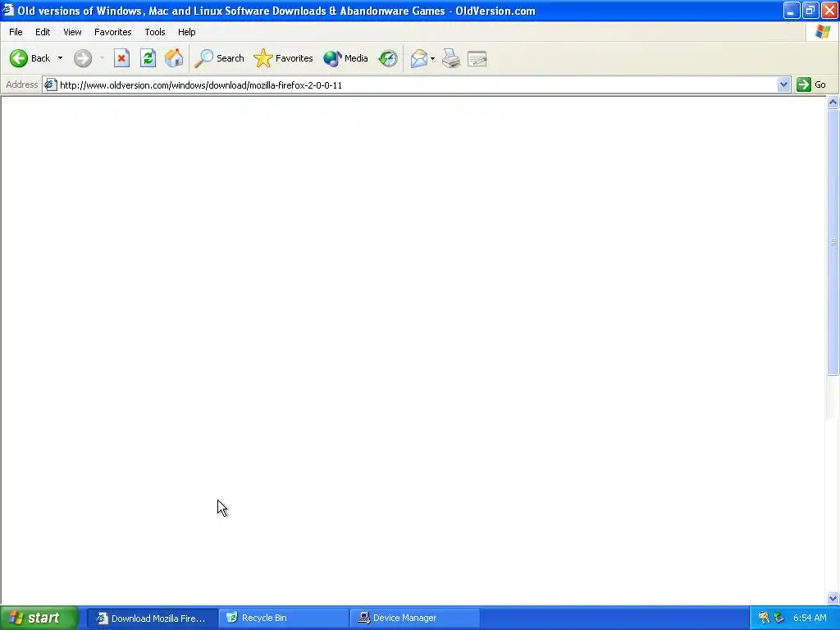Viewport: 840px width, 630px height.
Task: Click the IE icon in the title bar
Action: [8, 10]
